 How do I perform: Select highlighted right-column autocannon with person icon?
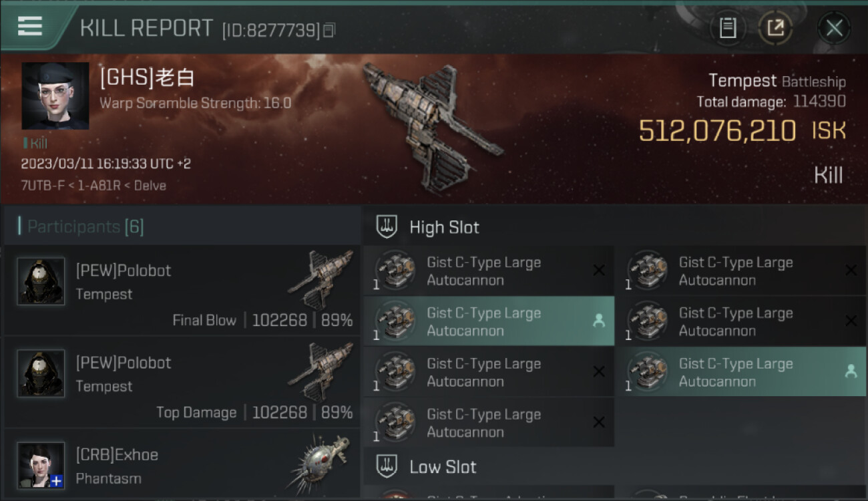pos(740,371)
